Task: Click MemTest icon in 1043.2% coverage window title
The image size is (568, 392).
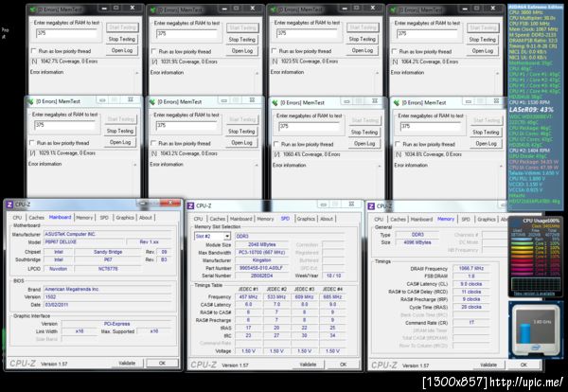Action: tap(152, 102)
